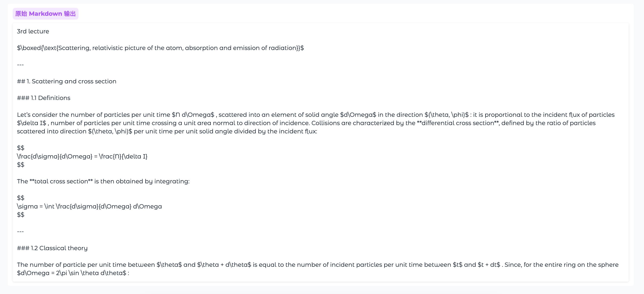Click the "**total cross section**" sentence

pyautogui.click(x=103, y=181)
